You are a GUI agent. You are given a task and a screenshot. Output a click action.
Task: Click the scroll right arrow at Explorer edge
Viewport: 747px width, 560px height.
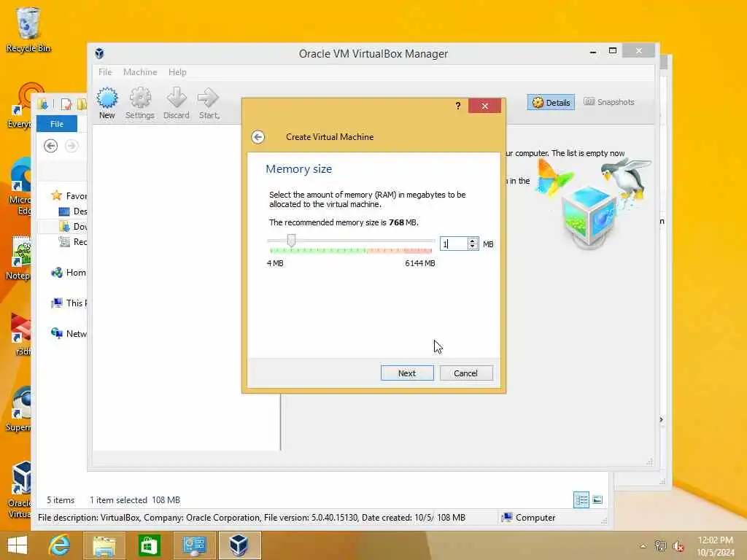tap(661, 419)
